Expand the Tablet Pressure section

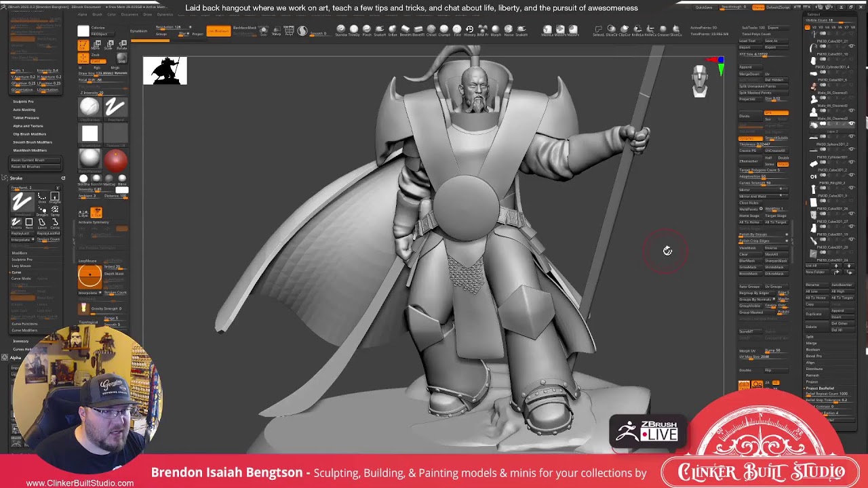point(26,118)
